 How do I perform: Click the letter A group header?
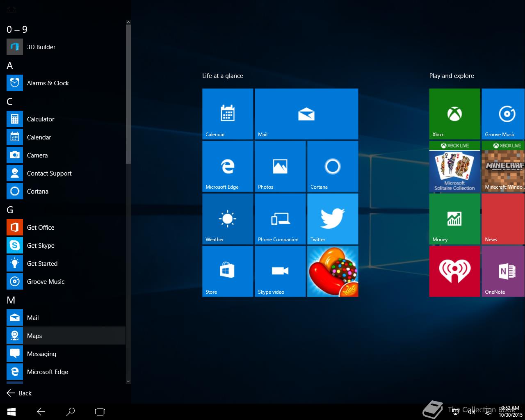(x=10, y=66)
